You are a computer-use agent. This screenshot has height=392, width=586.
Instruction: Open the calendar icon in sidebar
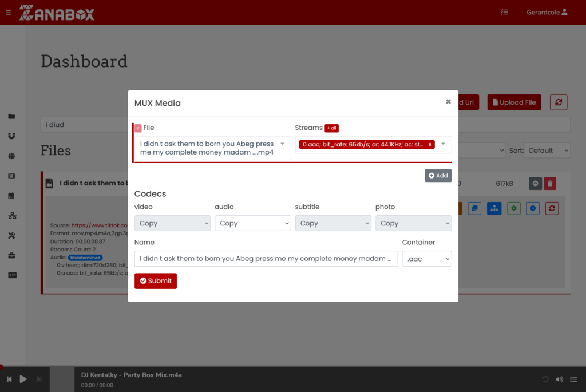pyautogui.click(x=11, y=196)
